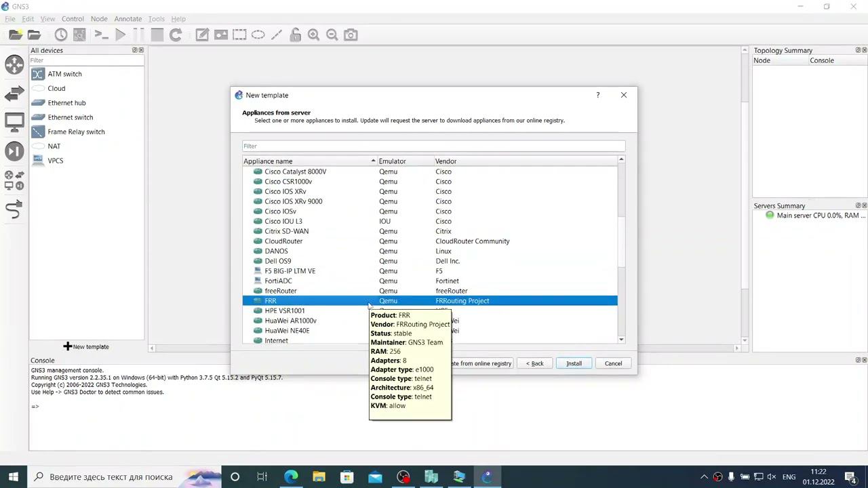Browse routers in the left device sidebar
The width and height of the screenshot is (868, 488).
[14, 65]
